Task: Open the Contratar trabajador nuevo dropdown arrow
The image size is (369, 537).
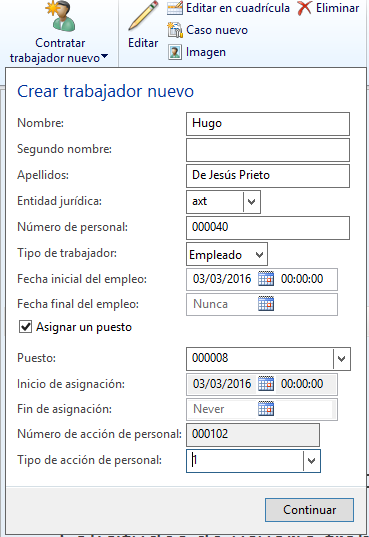Action: pos(104,57)
